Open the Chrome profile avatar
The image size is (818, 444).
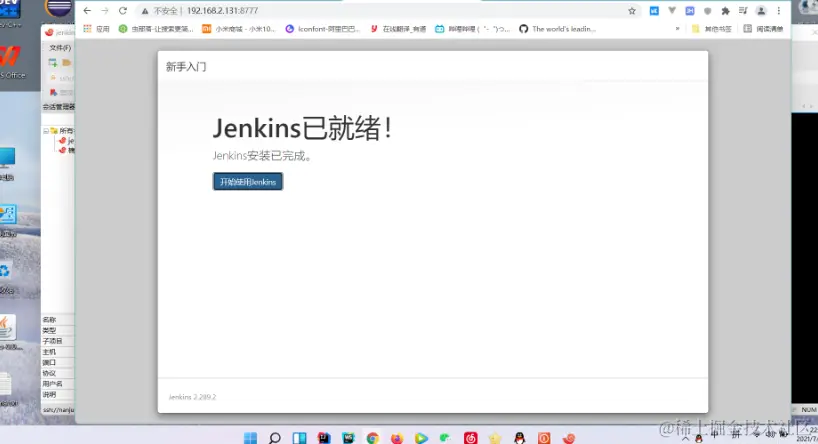click(761, 11)
